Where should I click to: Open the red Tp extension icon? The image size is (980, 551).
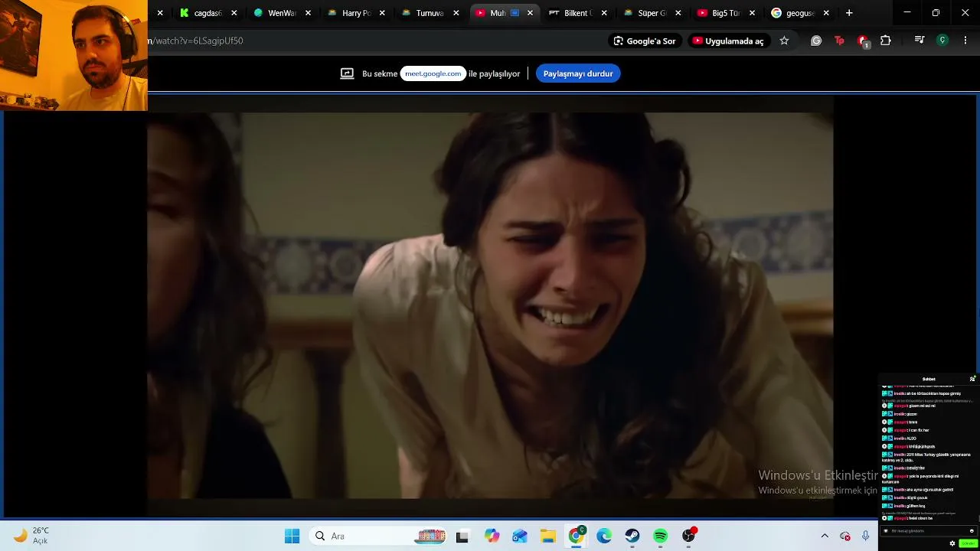point(839,41)
